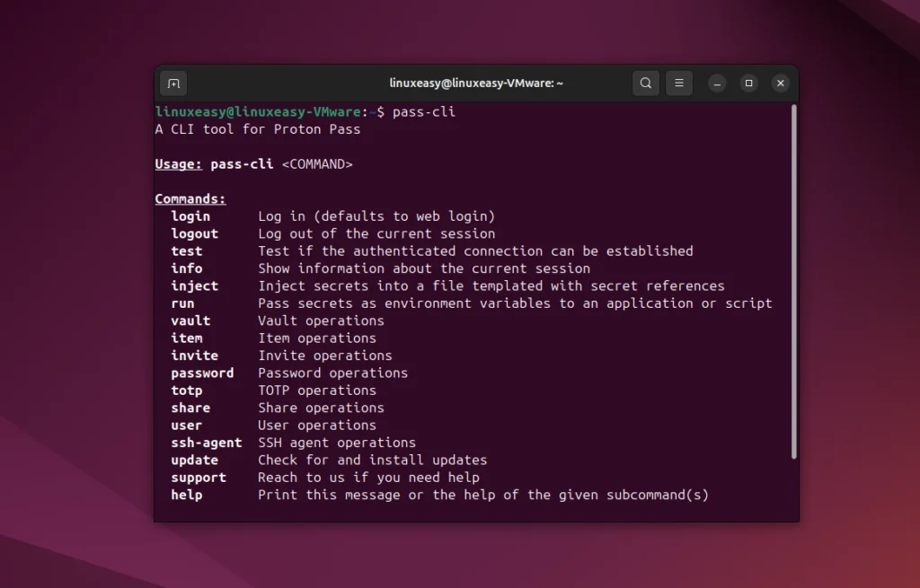Click the ssh-agent command entry

tap(205, 442)
